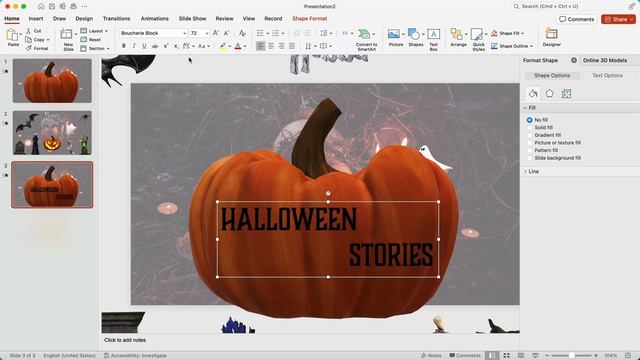
Task: Open the font size dropdown
Action: pyautogui.click(x=207, y=33)
